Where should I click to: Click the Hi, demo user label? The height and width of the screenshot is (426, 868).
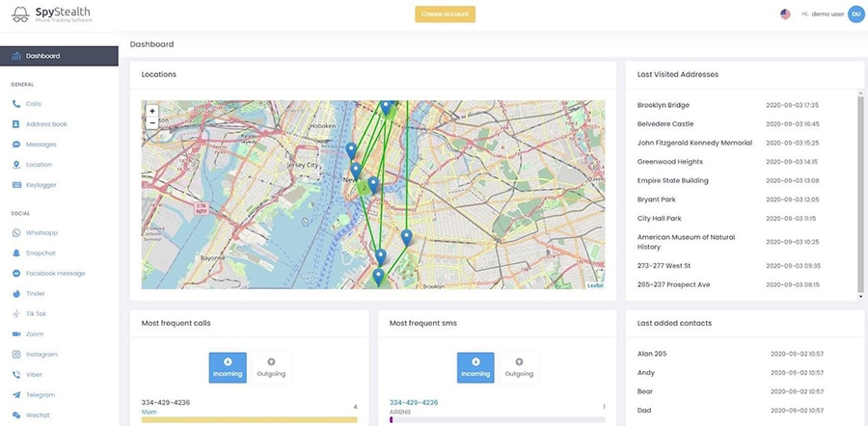click(x=823, y=14)
